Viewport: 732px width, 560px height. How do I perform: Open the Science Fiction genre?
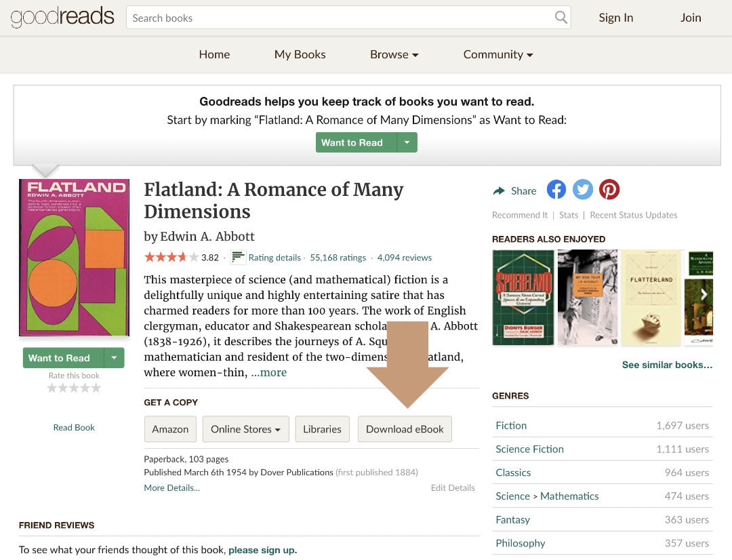pyautogui.click(x=529, y=449)
